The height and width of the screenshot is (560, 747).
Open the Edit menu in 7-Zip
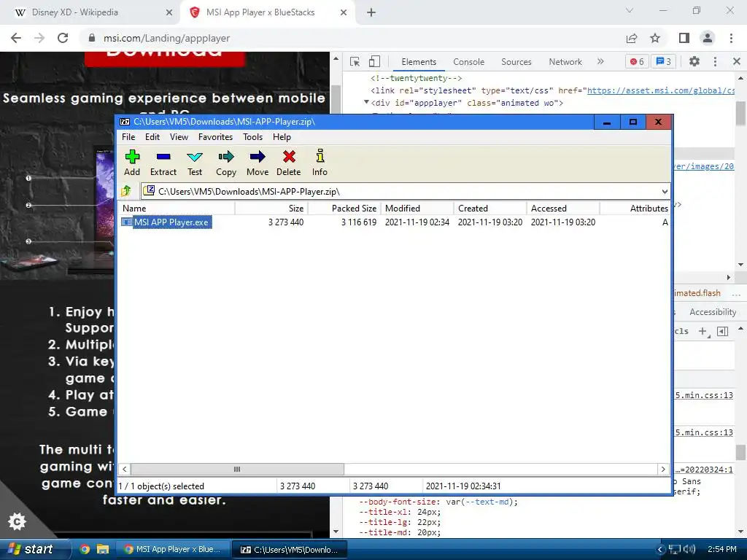point(152,137)
